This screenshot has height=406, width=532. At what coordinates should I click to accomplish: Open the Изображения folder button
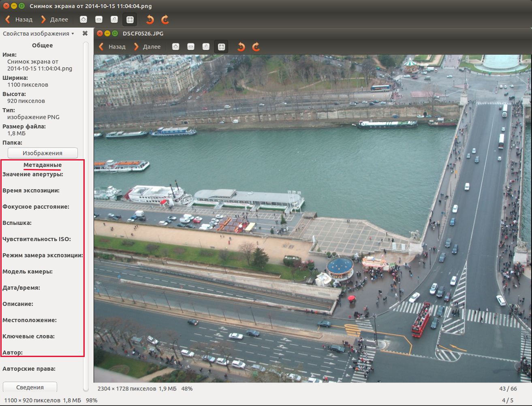click(43, 153)
